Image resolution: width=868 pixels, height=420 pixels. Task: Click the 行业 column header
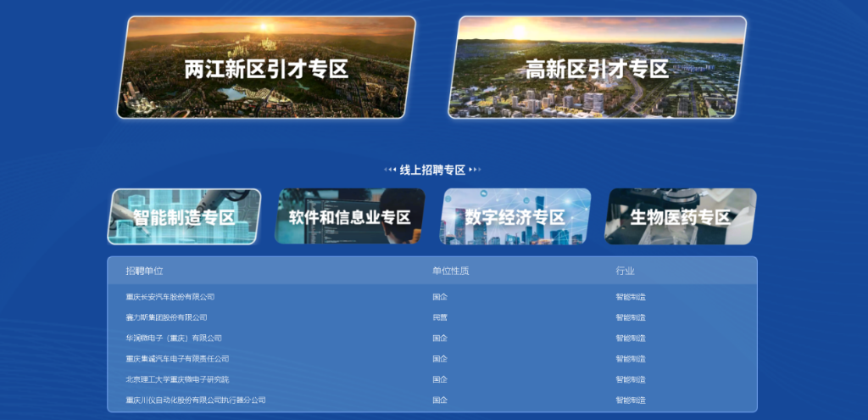point(625,271)
